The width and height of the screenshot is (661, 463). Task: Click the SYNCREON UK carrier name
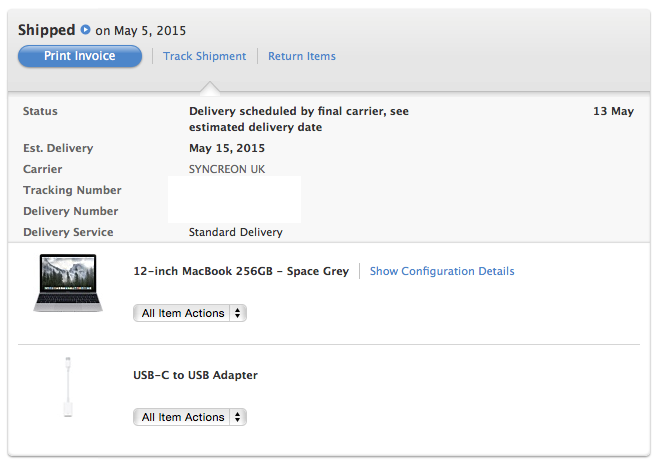(227, 169)
